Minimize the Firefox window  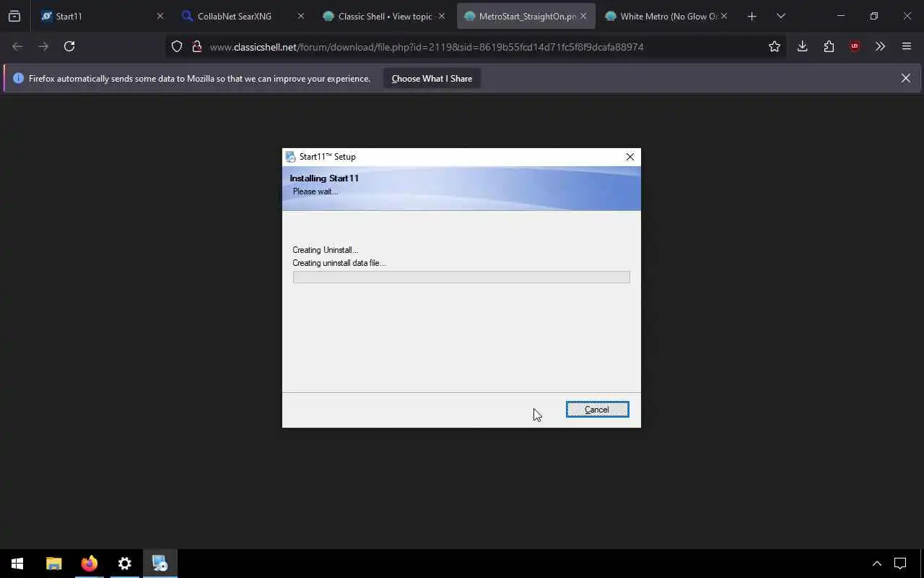pyautogui.click(x=840, y=16)
